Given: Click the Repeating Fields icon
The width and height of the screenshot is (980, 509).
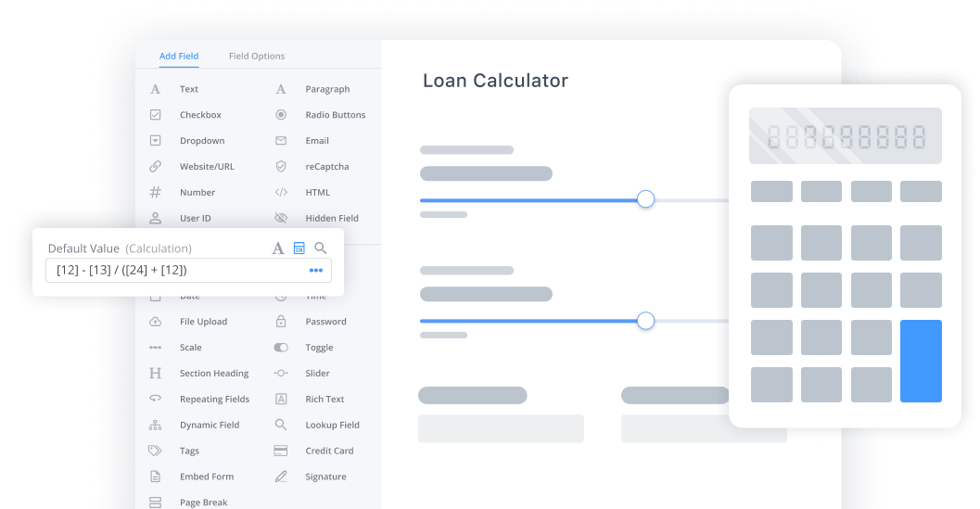Looking at the screenshot, I should [x=155, y=399].
